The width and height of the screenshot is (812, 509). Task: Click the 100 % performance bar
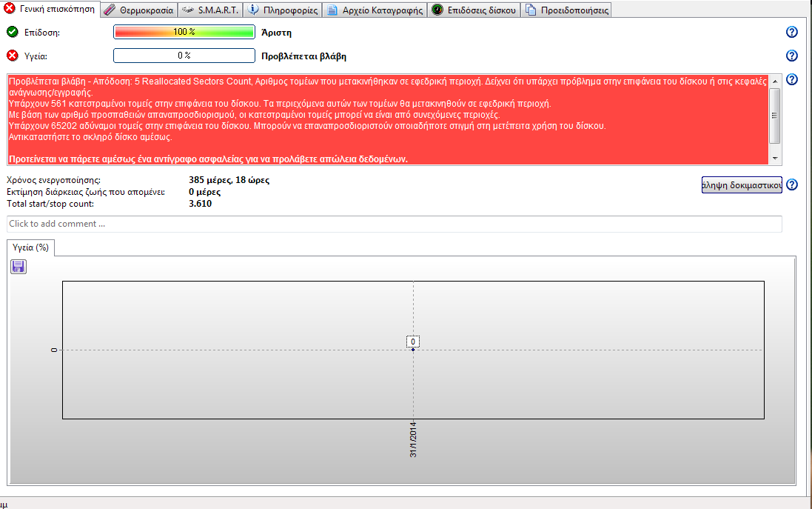[184, 32]
